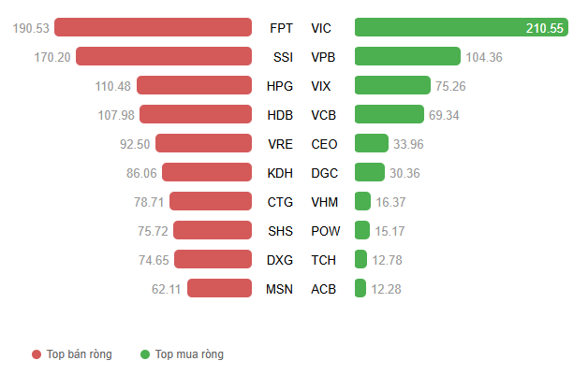588x375 pixels.
Task: Select the red SSI bar
Action: (164, 57)
